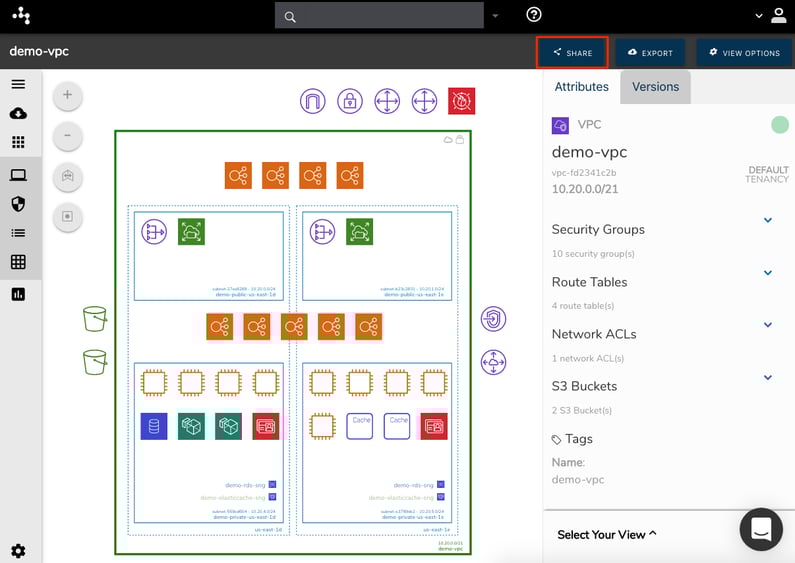Click the demo-vpc title in header bar
This screenshot has width=795, height=563.
click(x=39, y=51)
